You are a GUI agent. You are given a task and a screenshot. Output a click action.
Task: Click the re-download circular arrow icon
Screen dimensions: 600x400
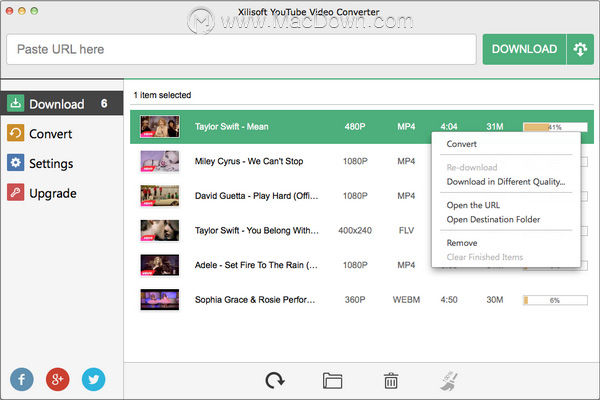coord(275,380)
